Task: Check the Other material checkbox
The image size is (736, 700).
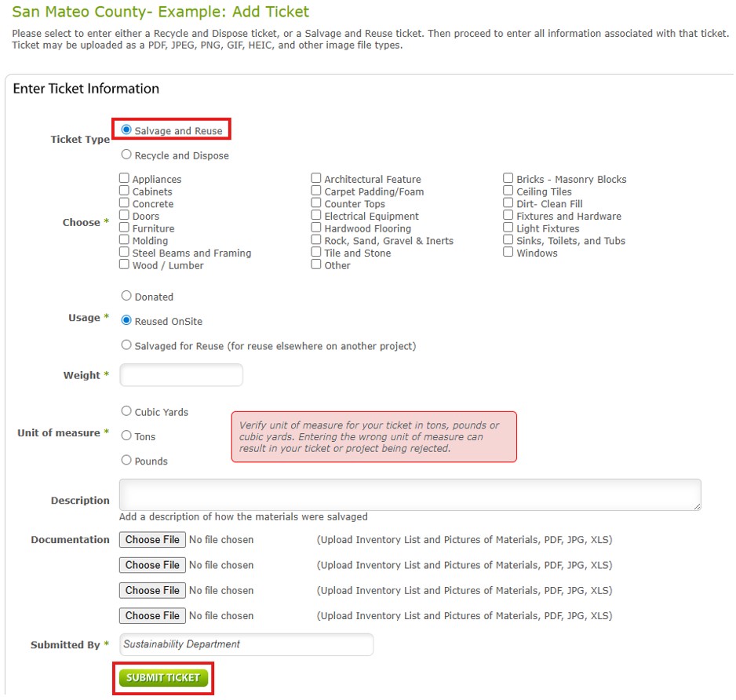Action: click(x=316, y=265)
